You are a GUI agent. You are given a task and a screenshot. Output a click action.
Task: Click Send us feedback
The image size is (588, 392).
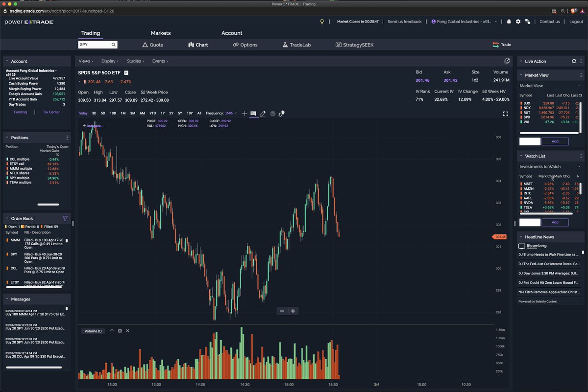pyautogui.click(x=404, y=22)
